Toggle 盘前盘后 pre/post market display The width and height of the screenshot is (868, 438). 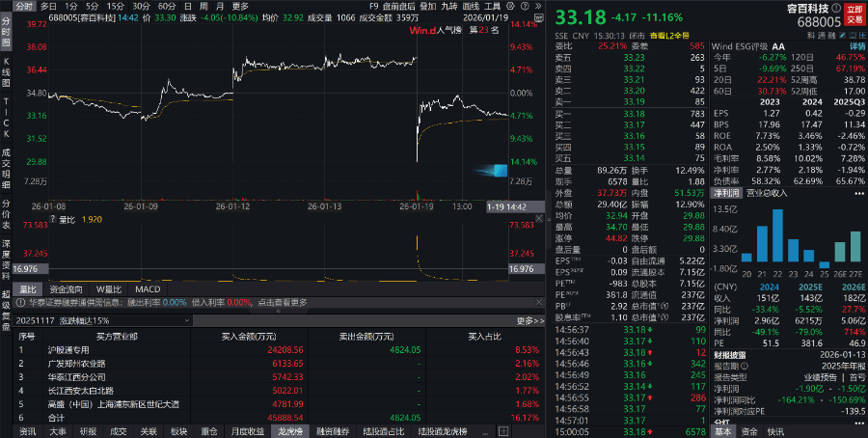(x=398, y=6)
